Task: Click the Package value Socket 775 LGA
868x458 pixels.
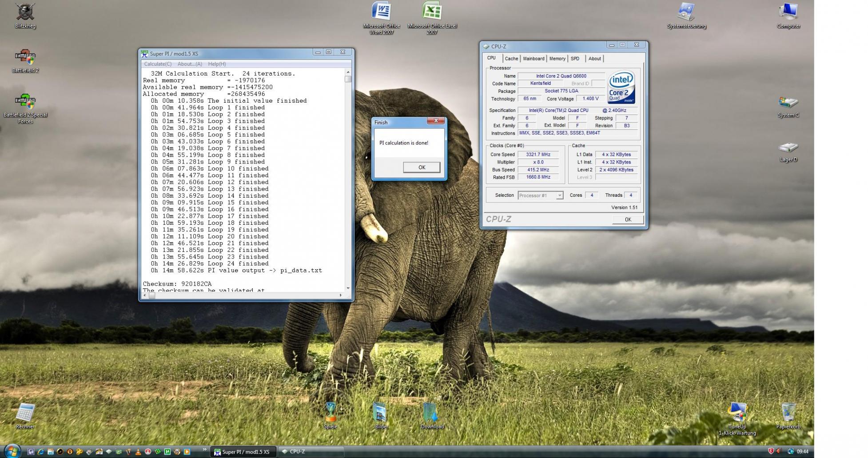Action: 561,91
